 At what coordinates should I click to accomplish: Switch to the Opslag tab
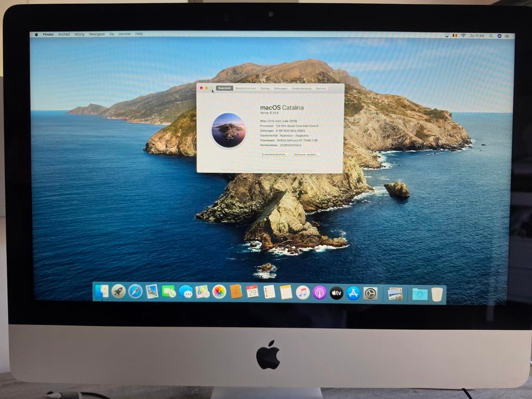264,88
